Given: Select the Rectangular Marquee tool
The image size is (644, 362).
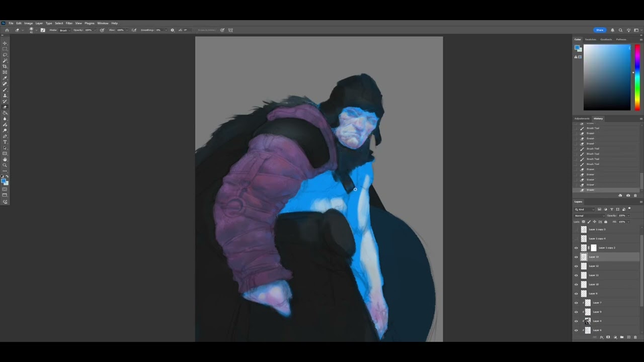Looking at the screenshot, I should point(5,49).
